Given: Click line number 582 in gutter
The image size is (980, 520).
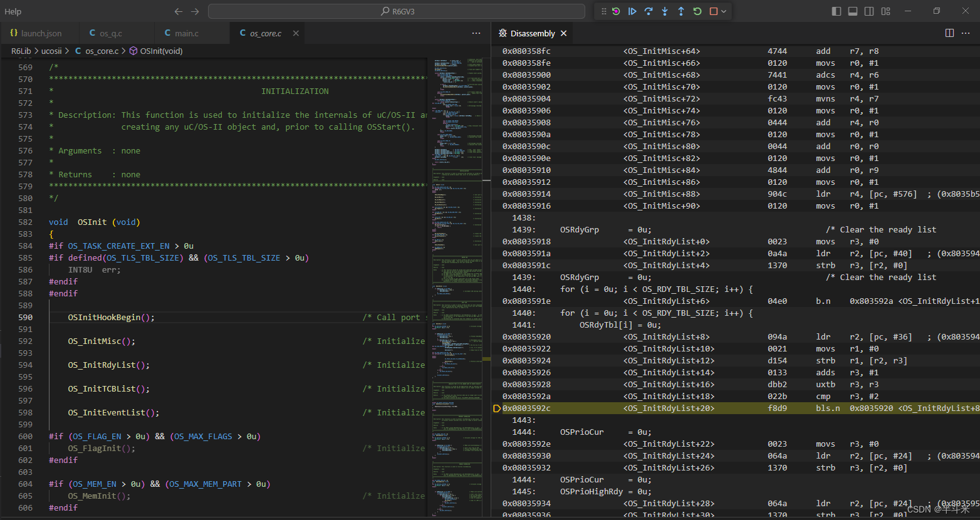Looking at the screenshot, I should [x=25, y=222].
